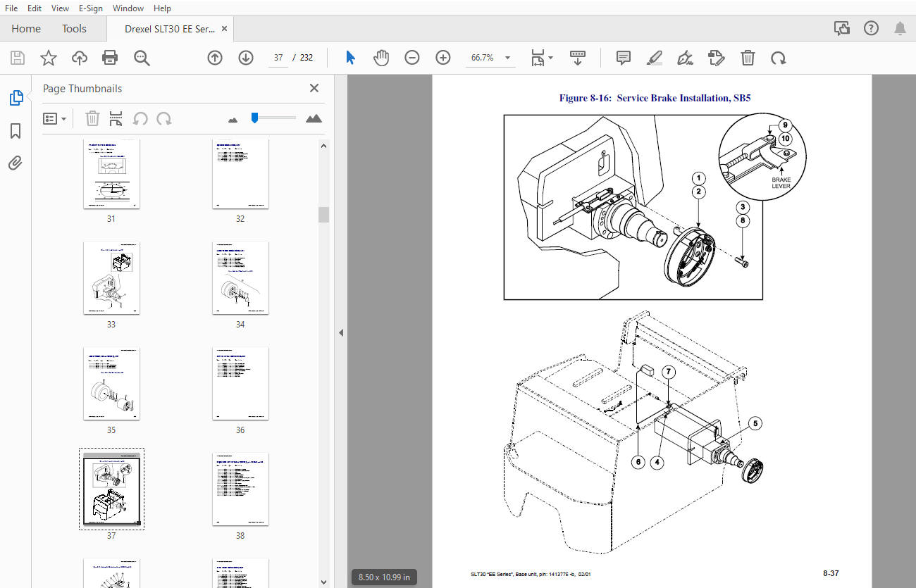Select the page 35 thumbnail
The width and height of the screenshot is (916, 588).
coord(111,384)
